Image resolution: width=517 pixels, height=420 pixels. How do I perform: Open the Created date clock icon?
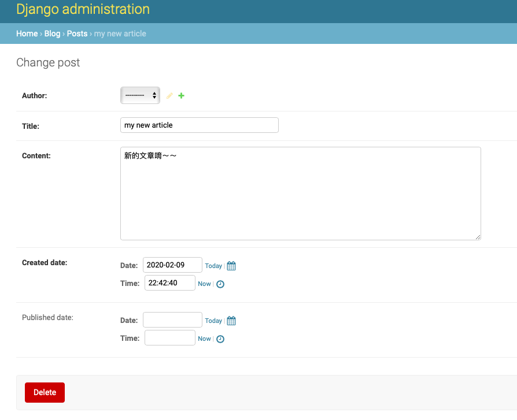220,284
